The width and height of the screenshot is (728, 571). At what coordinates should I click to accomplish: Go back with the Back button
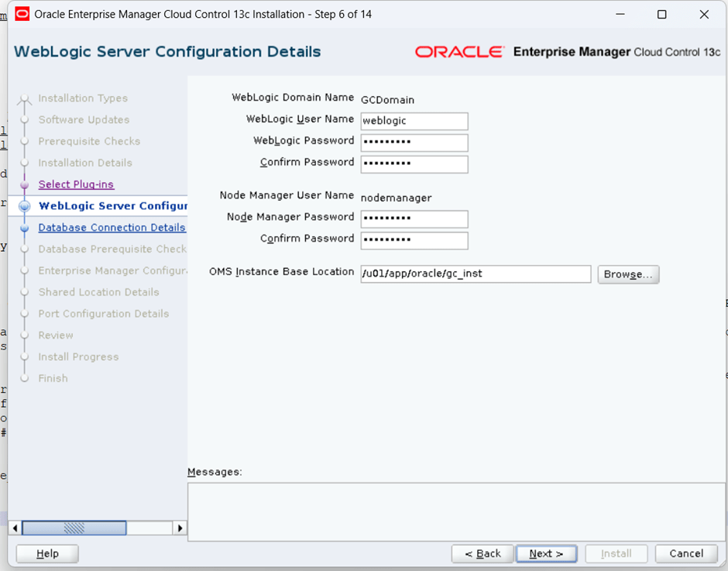click(x=482, y=553)
